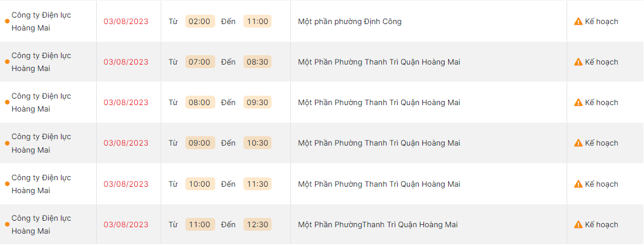The height and width of the screenshot is (246, 644).
Task: Open 'Một phần phường Định Công' area text
Action: (x=350, y=22)
